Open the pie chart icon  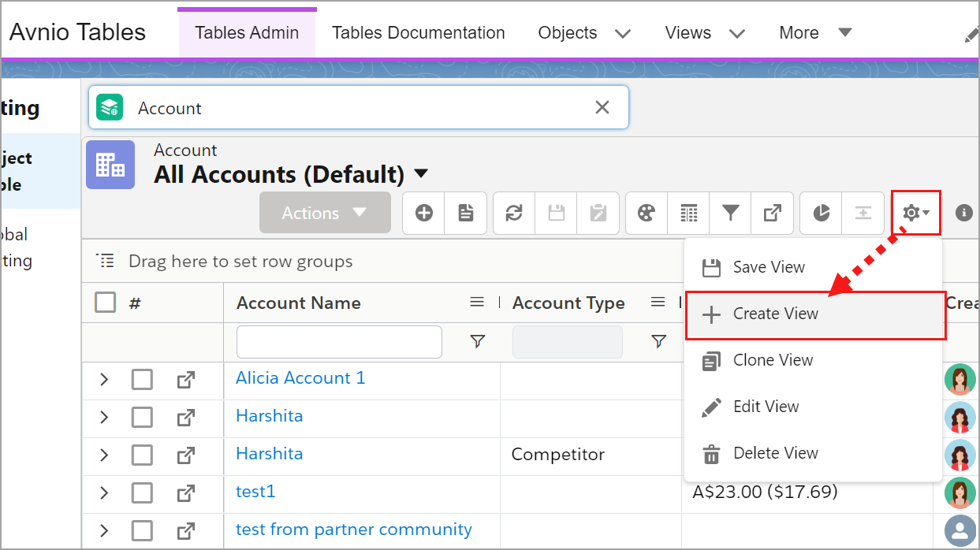pyautogui.click(x=822, y=213)
